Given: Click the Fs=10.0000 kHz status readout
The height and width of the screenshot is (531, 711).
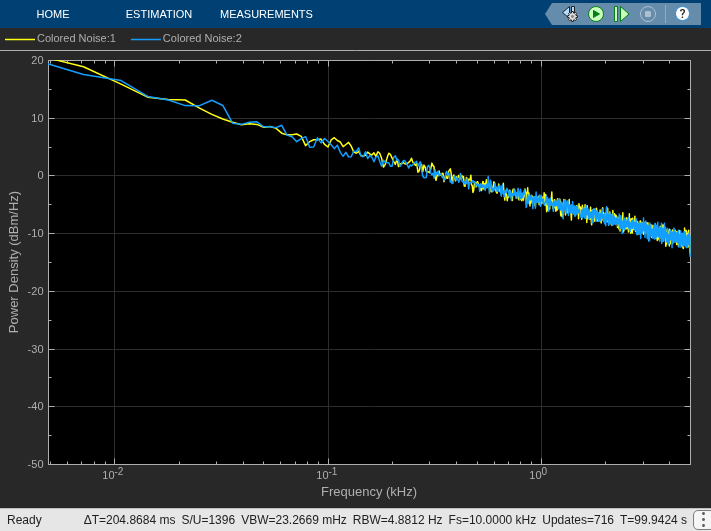Looking at the screenshot, I should 492,520.
